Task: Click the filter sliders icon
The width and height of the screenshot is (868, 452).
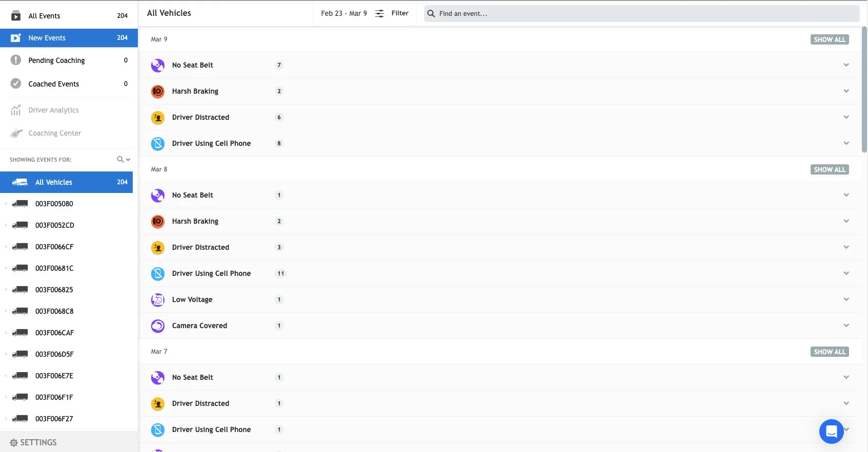Action: [379, 13]
